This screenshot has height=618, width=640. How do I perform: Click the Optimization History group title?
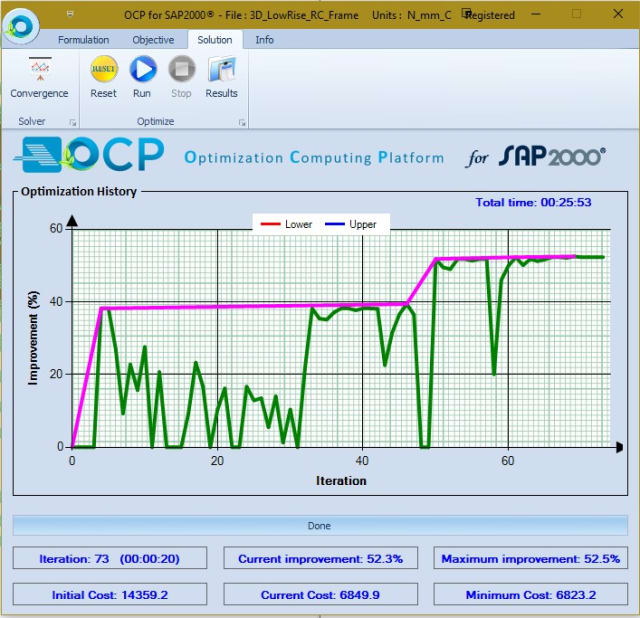pos(79,191)
